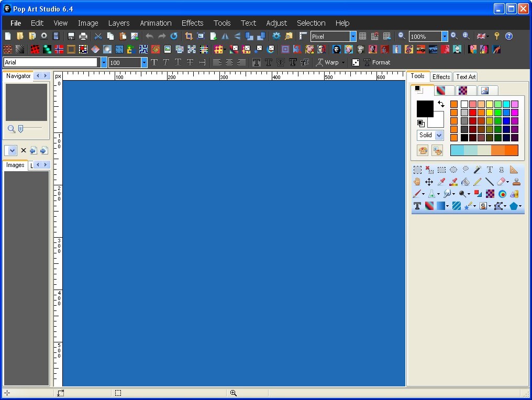Image resolution: width=532 pixels, height=400 pixels.
Task: Switch to the Effects tab
Action: 441,76
